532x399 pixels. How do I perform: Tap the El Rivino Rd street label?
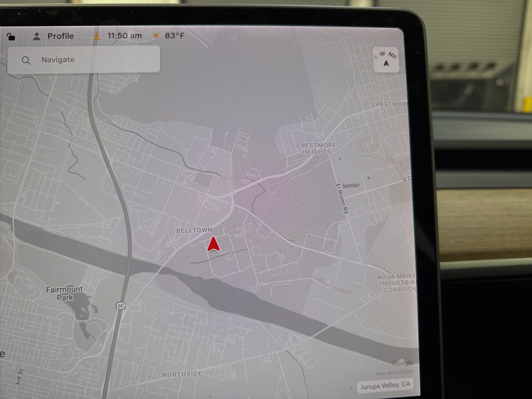342,199
